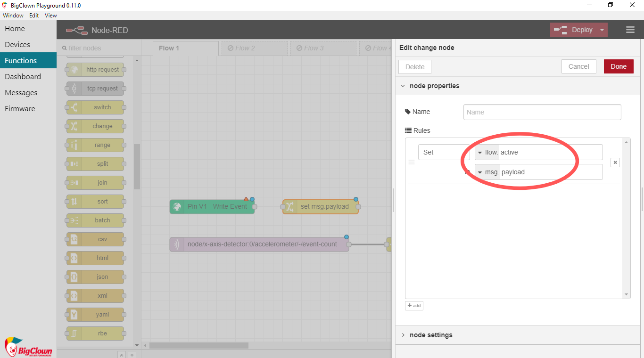The width and height of the screenshot is (644, 358).
Task: Click the set msg.payload change node
Action: (321, 207)
